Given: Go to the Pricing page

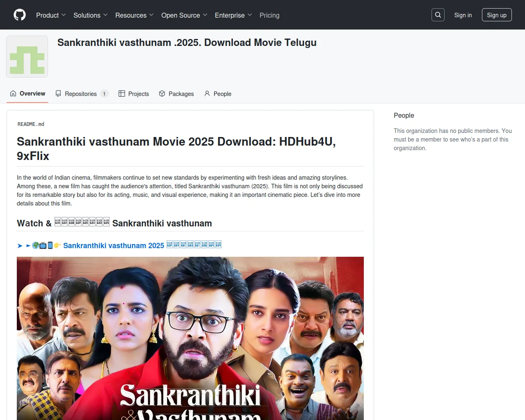Looking at the screenshot, I should coord(269,15).
